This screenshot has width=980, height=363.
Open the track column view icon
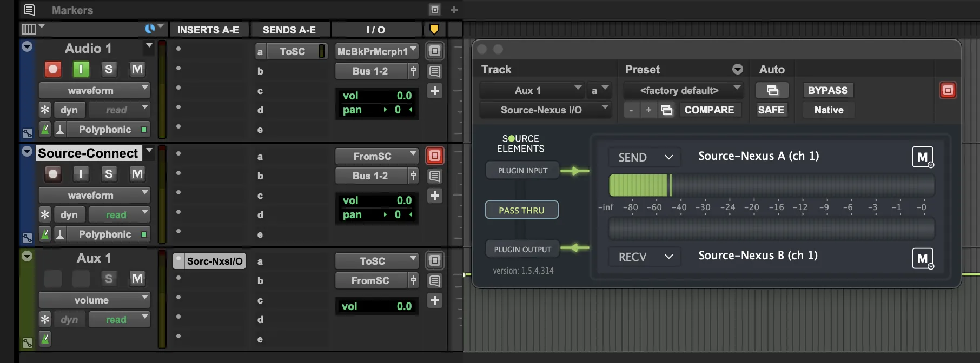click(x=28, y=29)
